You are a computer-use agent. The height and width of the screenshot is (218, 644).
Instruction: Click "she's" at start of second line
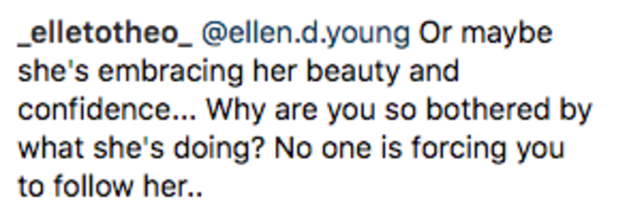pyautogui.click(x=53, y=72)
